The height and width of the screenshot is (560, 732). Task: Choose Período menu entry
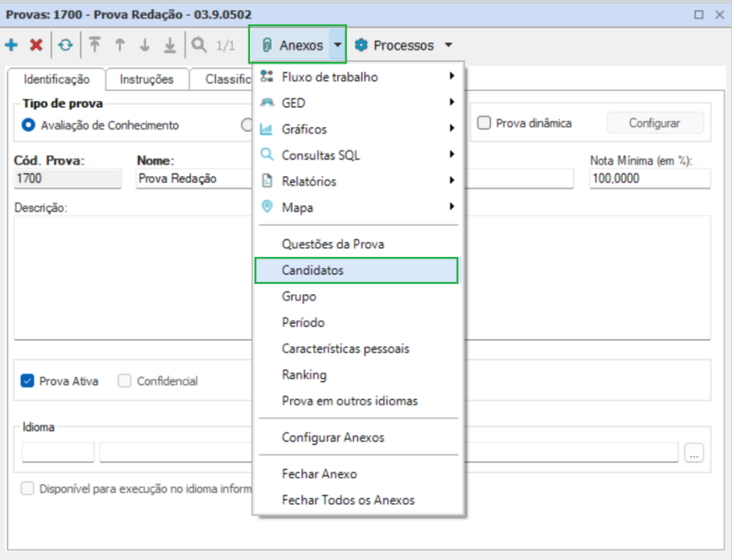358,322
